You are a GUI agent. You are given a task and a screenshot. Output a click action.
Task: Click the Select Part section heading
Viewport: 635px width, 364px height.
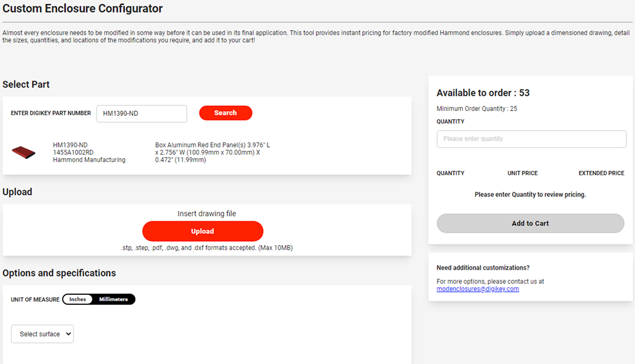26,85
